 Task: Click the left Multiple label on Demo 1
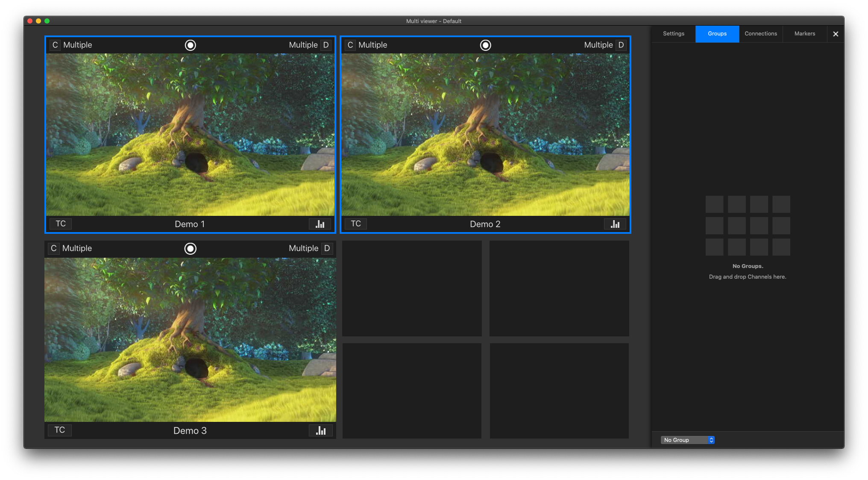78,45
